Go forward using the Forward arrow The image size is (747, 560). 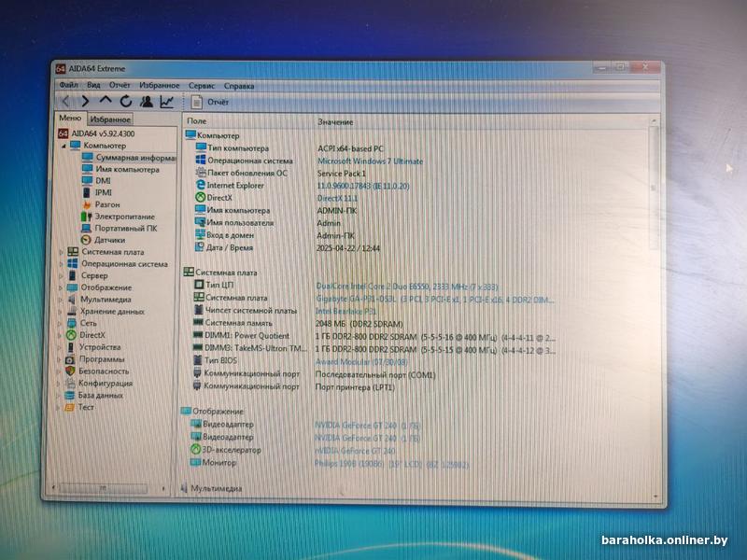(x=85, y=101)
